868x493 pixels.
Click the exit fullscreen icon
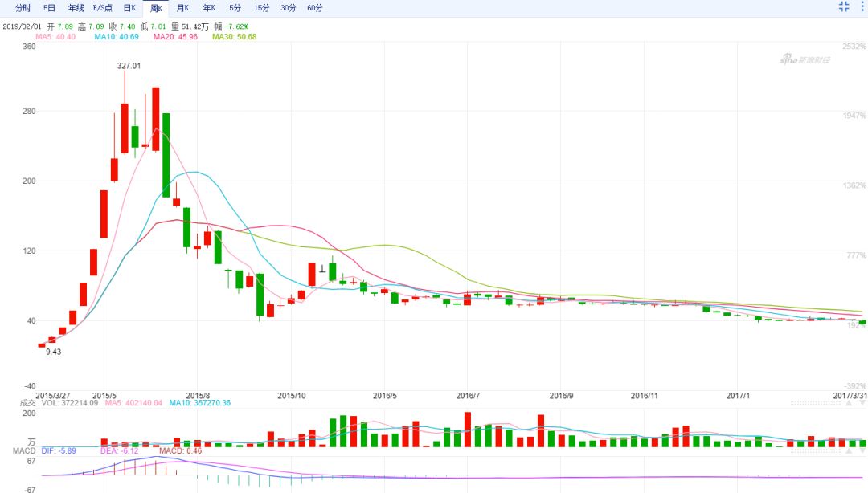pos(844,7)
